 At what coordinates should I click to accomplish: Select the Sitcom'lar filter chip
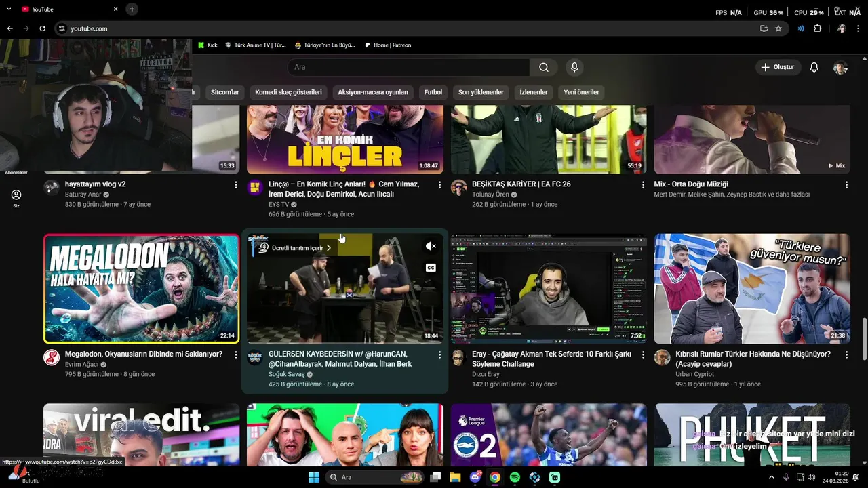pos(225,92)
